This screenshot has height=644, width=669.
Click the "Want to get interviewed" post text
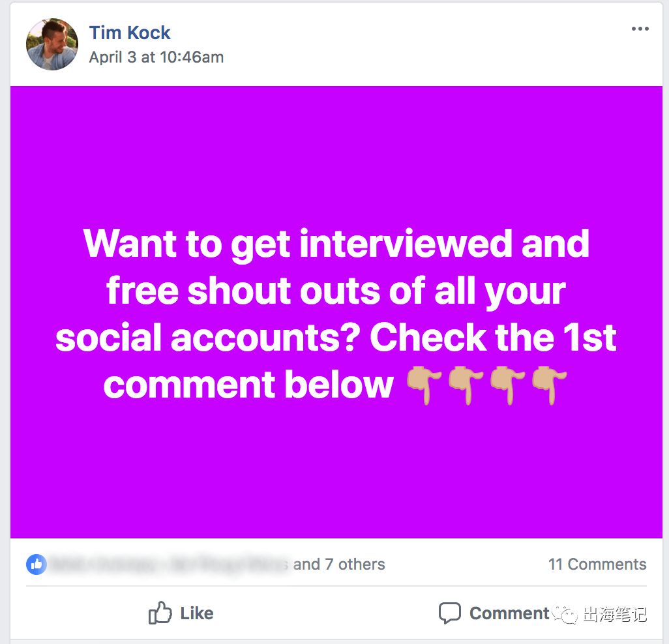(336, 315)
